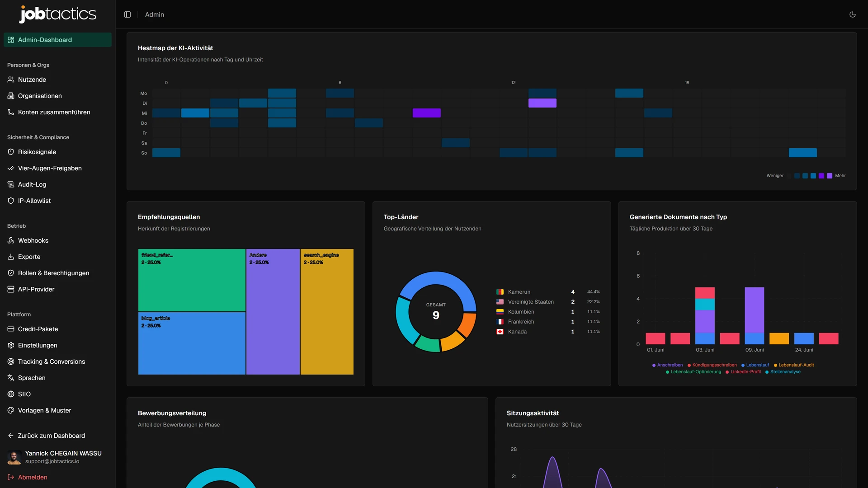
Task: Click the Webhooks icon
Action: click(x=11, y=240)
